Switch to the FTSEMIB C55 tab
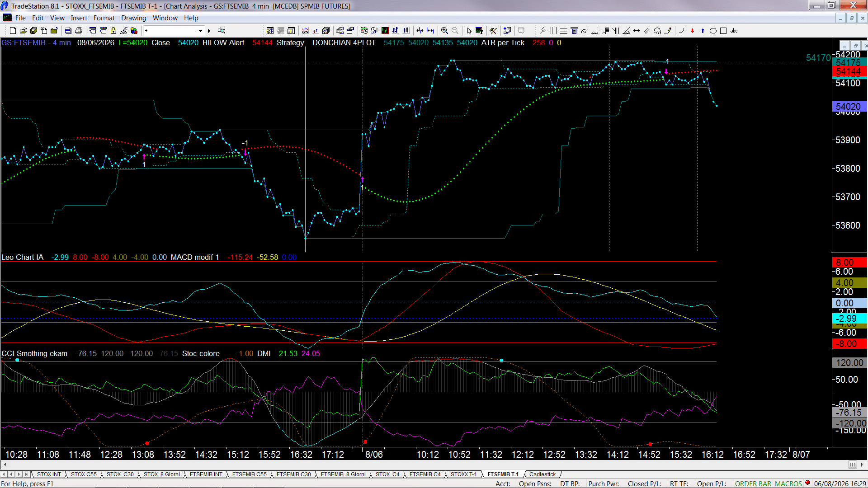Viewport: 868px width, 488px height. coord(249,474)
